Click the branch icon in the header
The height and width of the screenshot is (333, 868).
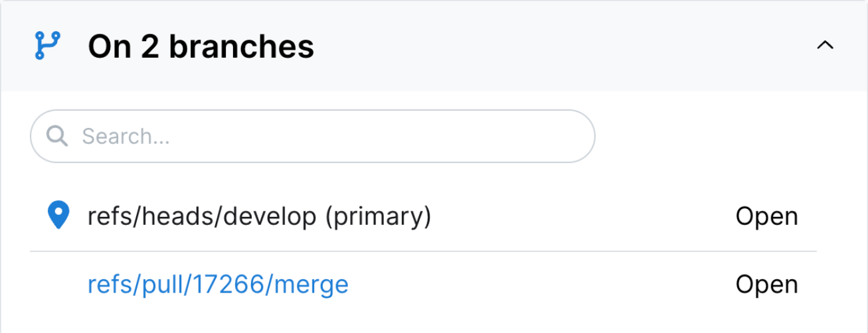point(47,46)
